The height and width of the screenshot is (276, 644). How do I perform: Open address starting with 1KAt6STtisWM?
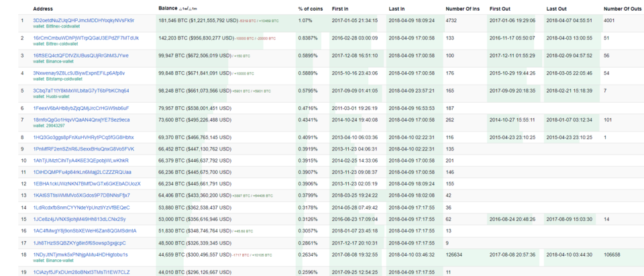coord(81,195)
